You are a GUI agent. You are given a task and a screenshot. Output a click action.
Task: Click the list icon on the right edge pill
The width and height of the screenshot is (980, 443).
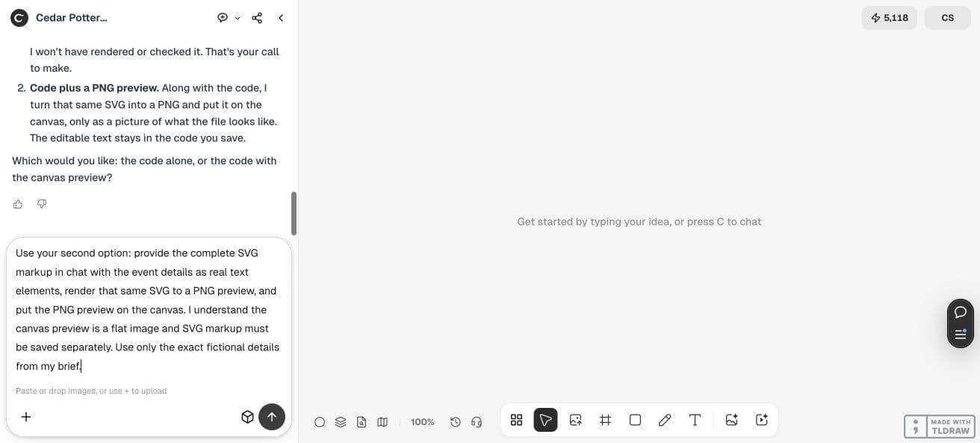pos(961,333)
